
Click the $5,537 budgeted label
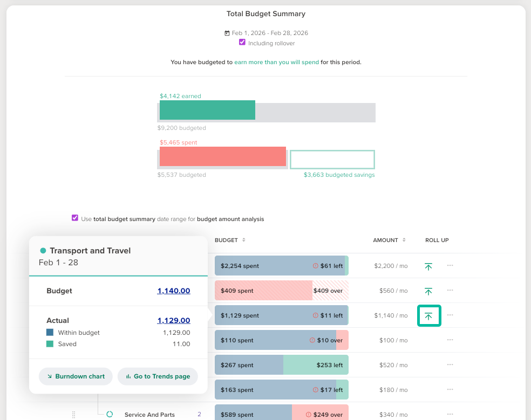point(181,175)
